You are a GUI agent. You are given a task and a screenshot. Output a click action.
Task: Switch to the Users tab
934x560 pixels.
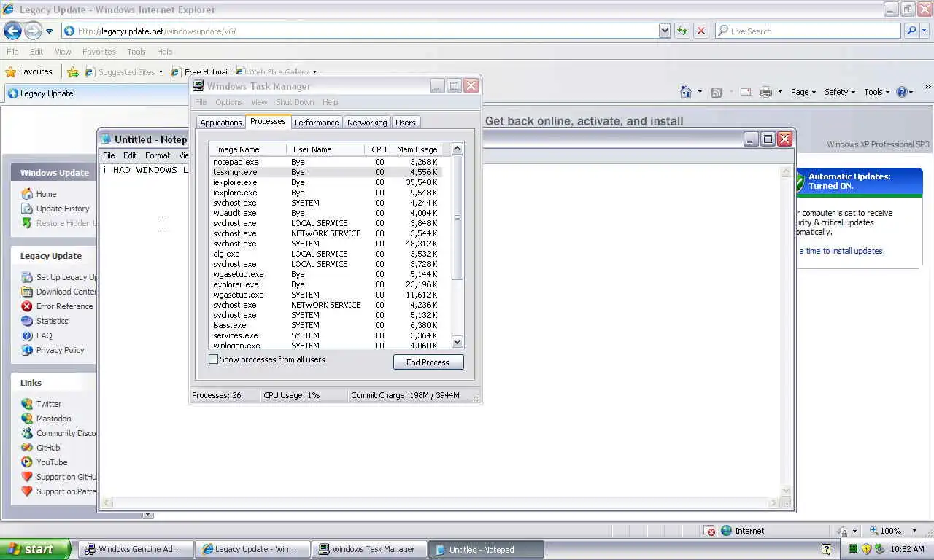pyautogui.click(x=406, y=122)
